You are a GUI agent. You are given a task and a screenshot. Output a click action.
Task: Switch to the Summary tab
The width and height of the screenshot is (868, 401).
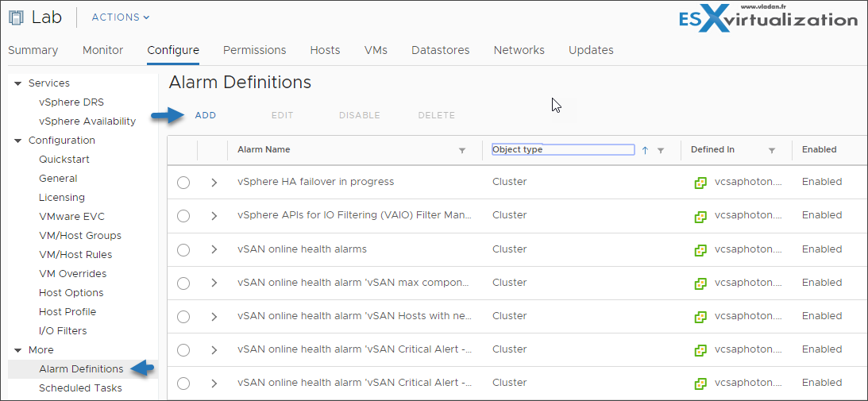click(33, 50)
